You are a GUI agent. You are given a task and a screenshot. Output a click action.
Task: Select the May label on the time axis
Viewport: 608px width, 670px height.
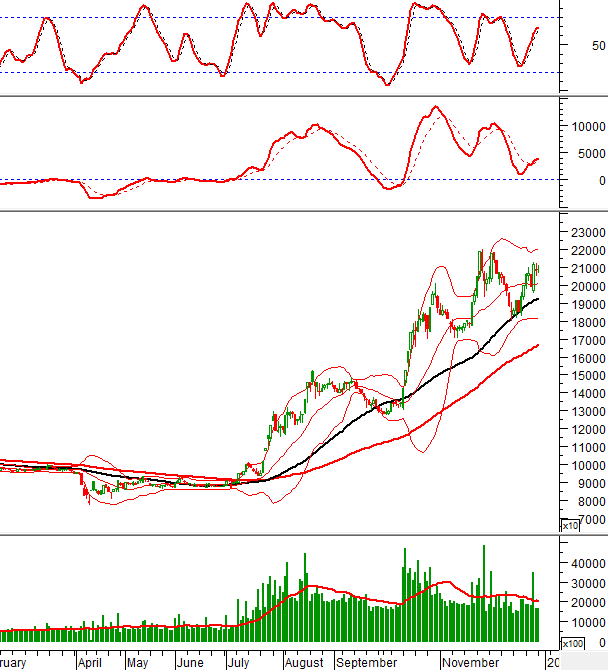pyautogui.click(x=137, y=662)
